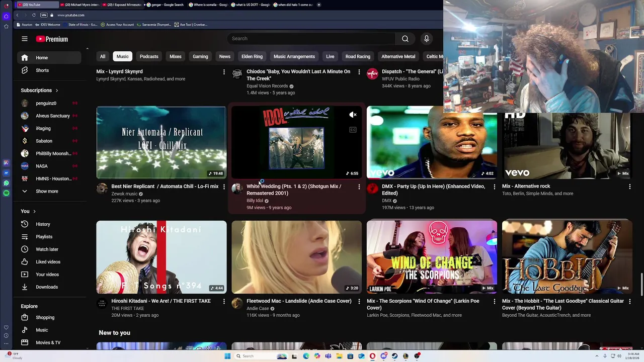Open Movies & TV under Explore
This screenshot has height=362, width=644.
point(49,343)
